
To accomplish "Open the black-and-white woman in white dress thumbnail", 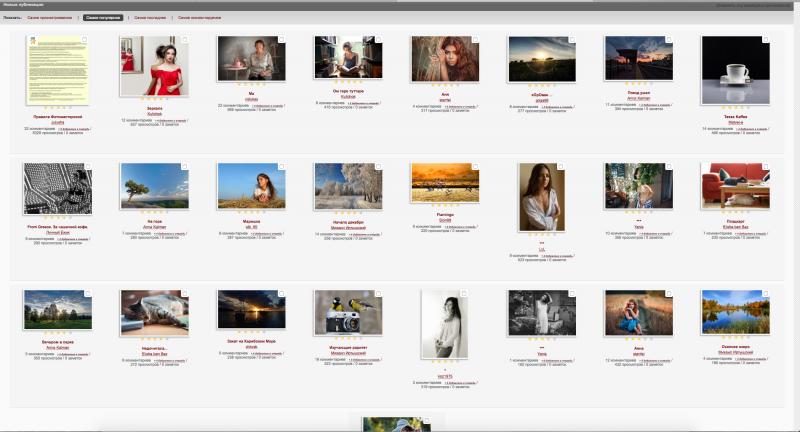I will pyautogui.click(x=542, y=313).
